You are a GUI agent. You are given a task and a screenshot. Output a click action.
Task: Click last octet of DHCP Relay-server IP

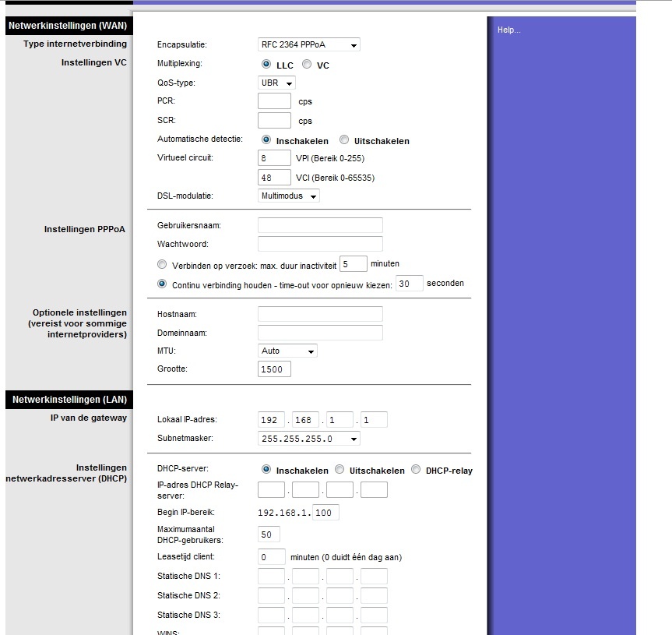tap(374, 489)
